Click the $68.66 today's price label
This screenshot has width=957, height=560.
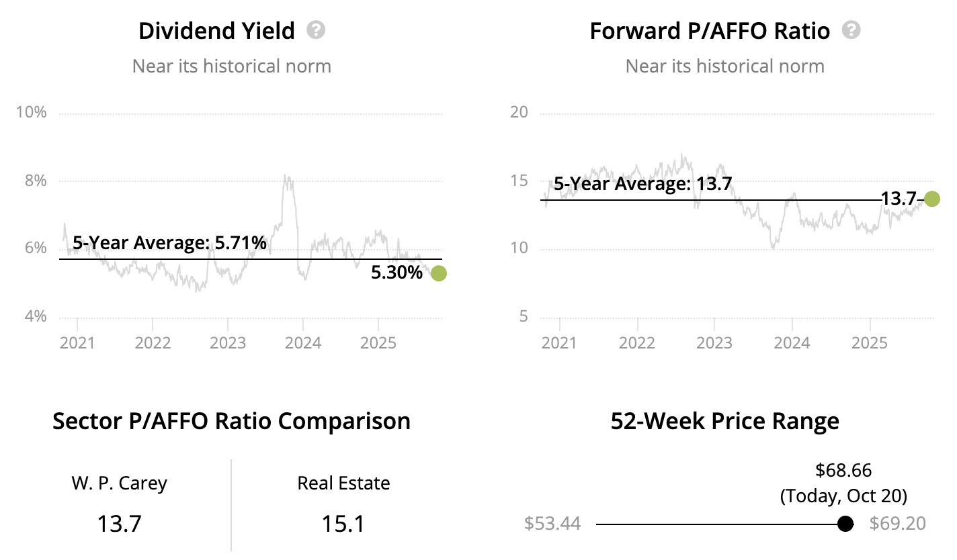click(843, 470)
